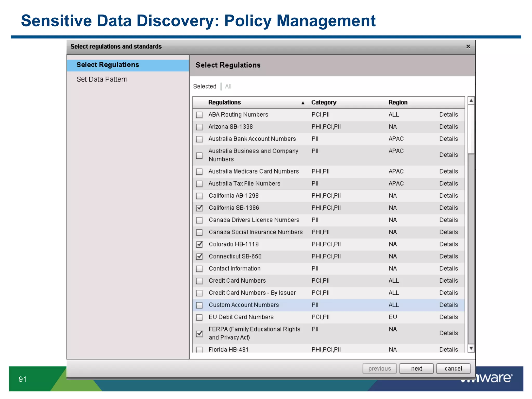View Details for Australia Bank Account Numbers
Screen dimensions: 532x399
[449, 139]
